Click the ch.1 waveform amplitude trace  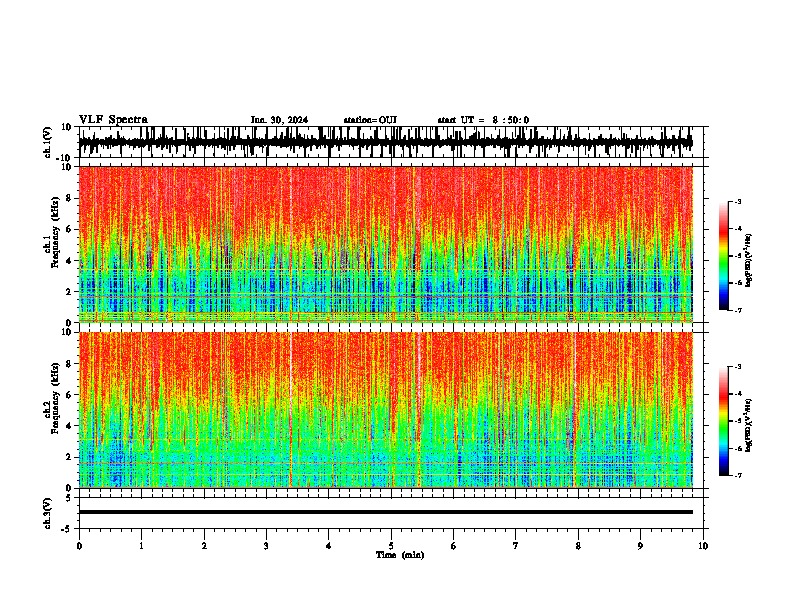click(385, 142)
